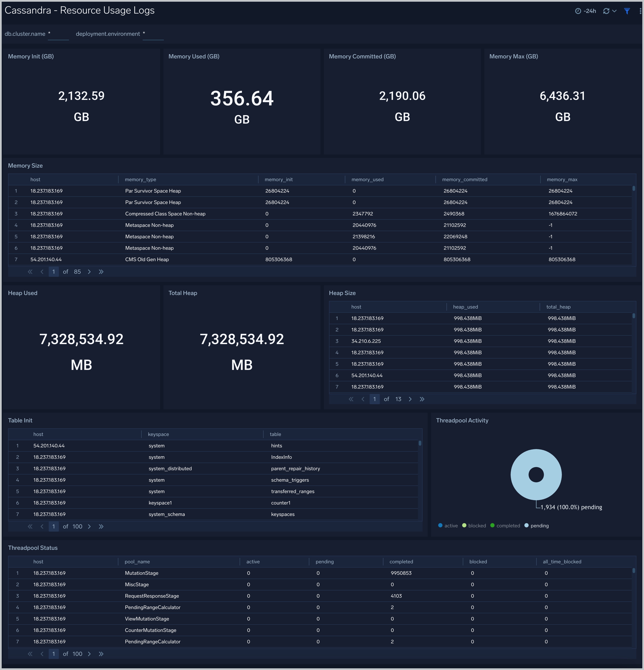The height and width of the screenshot is (670, 644).
Task: Go to next page in Heap Size table
Action: [x=410, y=399]
